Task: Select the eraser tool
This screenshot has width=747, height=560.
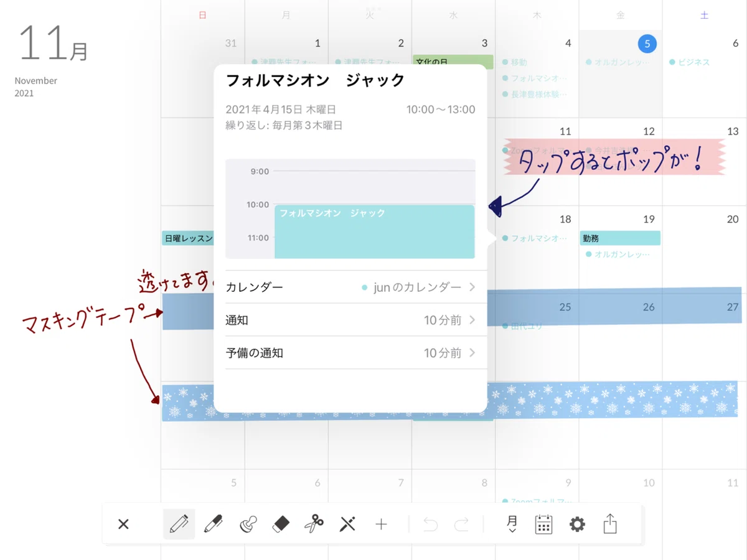Action: (281, 524)
